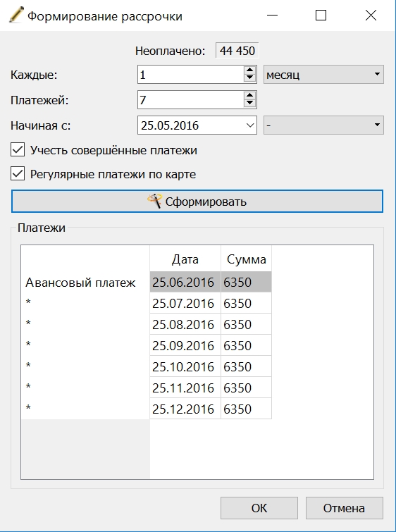The image size is (396, 532).
Task: Increase the 'Каждые' value with the up arrow
Action: (x=249, y=70)
